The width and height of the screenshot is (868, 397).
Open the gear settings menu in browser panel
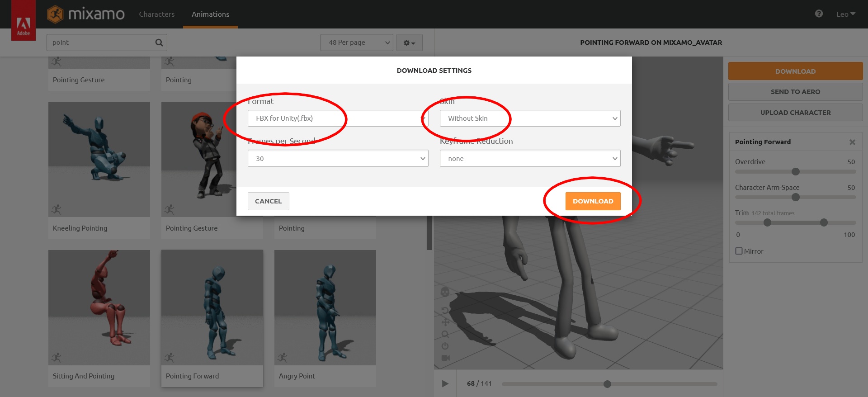coord(409,43)
